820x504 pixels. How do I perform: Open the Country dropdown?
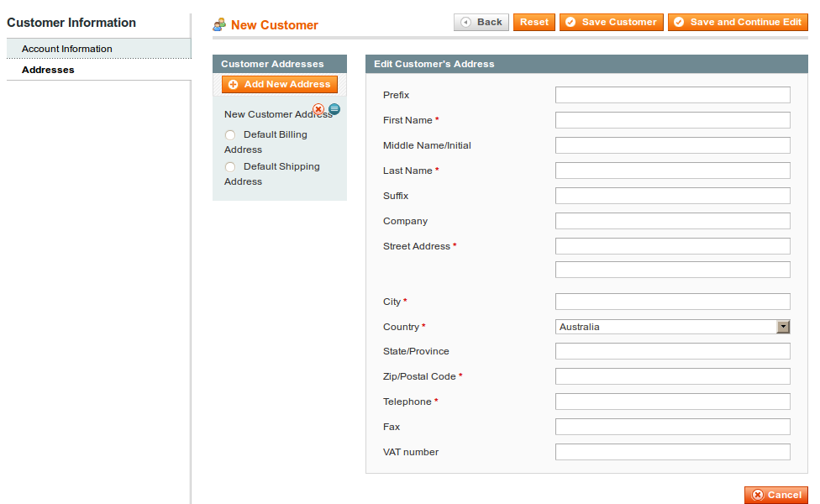point(672,327)
